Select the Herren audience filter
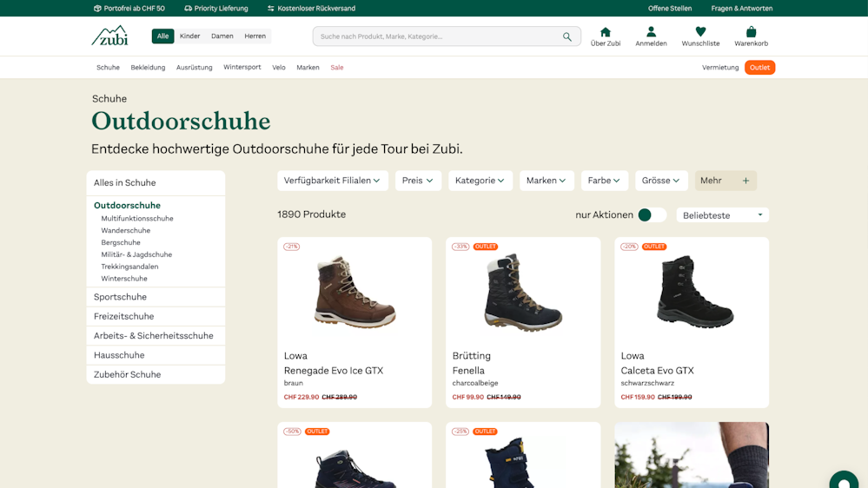Screen dimensions: 868x488 tap(255, 36)
